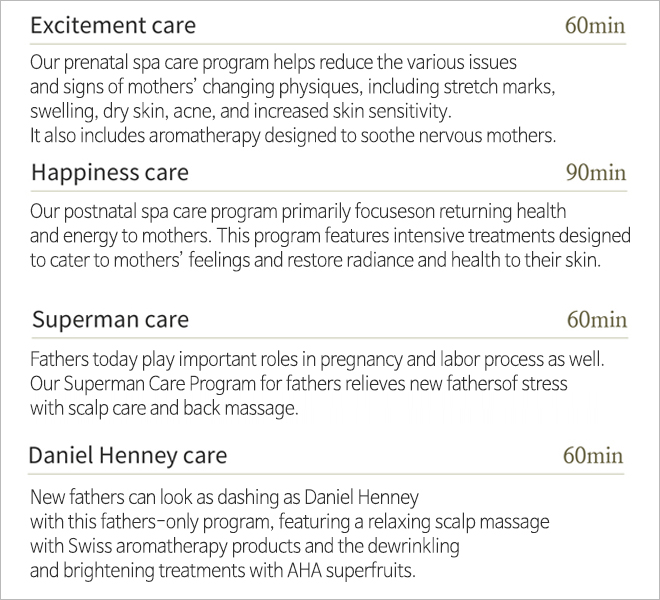Click the Superman Care Program for fathers line
This screenshot has height=600, width=660.
pos(298,384)
